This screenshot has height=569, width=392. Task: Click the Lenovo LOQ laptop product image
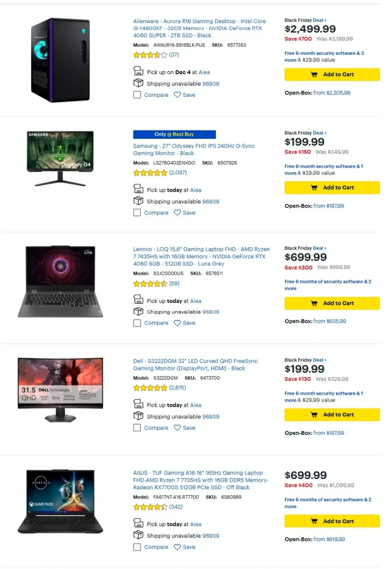tap(60, 281)
